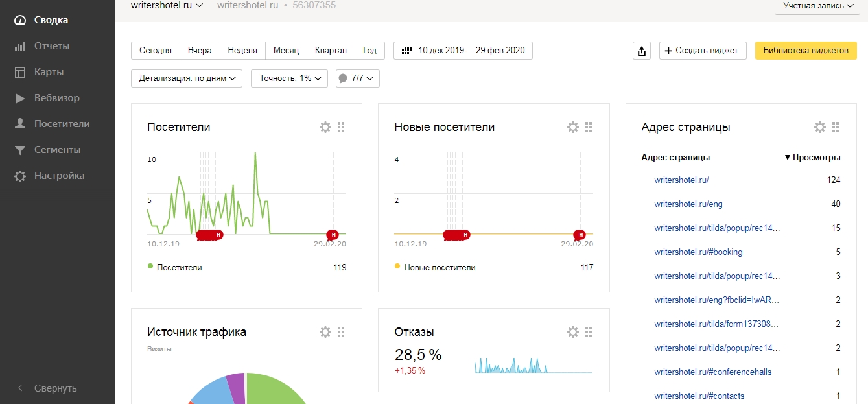Select the Квартал period tab

pyautogui.click(x=331, y=51)
